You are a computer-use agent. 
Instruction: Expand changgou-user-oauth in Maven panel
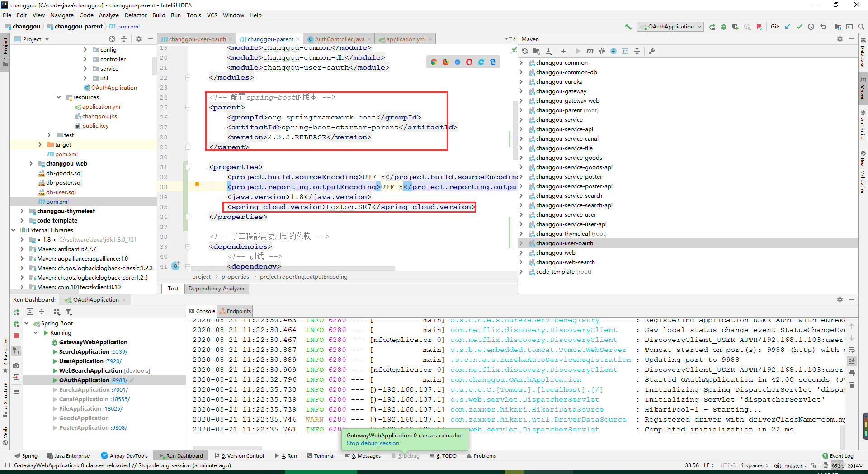pyautogui.click(x=521, y=243)
